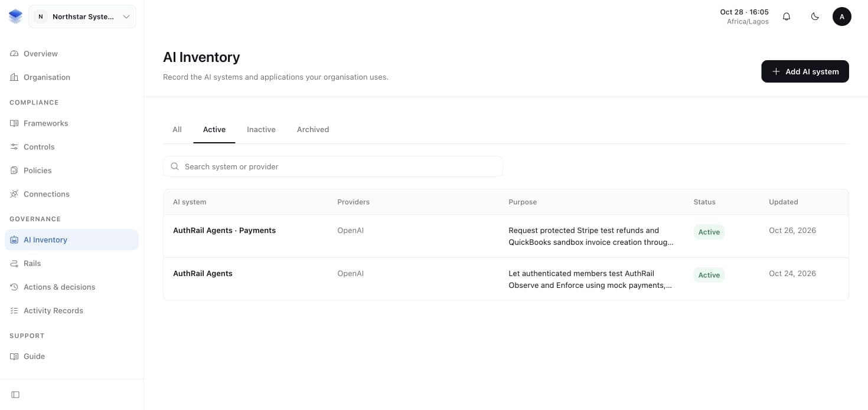Open the Northstar Systems organisation switcher
Image resolution: width=868 pixels, height=410 pixels.
point(82,17)
